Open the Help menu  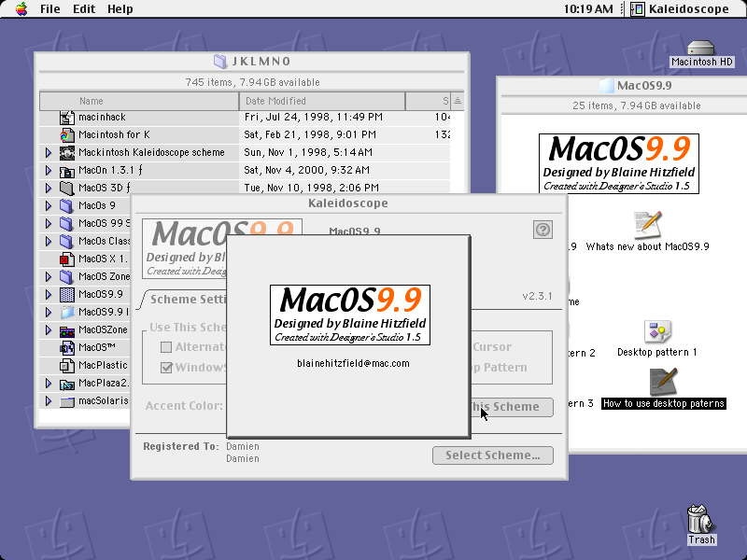(x=120, y=9)
